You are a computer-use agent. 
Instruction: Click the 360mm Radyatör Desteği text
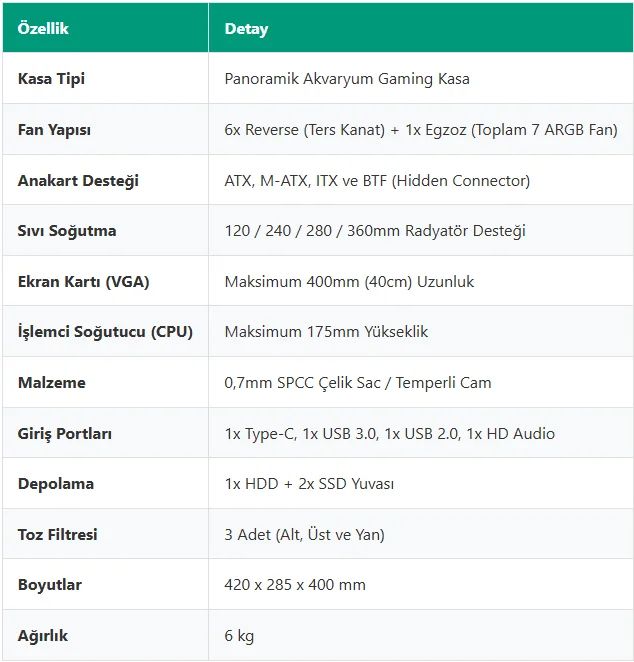(436, 231)
